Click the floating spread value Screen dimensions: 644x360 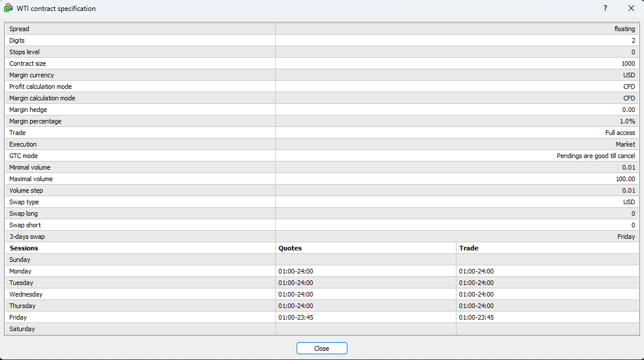coord(624,29)
